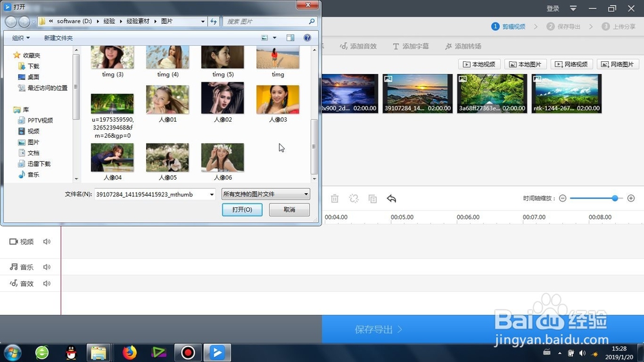The width and height of the screenshot is (644, 362).
Task: Go to step 保存导出 at top
Action: pos(563,26)
